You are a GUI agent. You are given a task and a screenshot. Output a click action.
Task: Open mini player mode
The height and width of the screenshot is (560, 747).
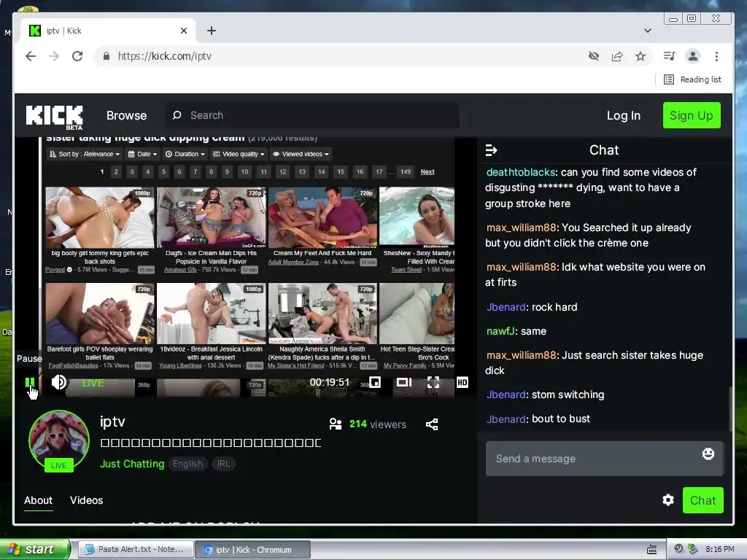375,382
